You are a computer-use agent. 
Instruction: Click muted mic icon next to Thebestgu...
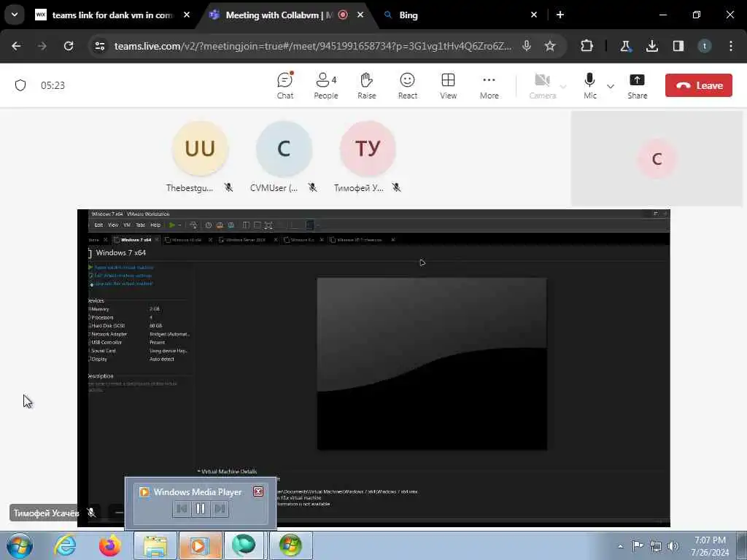click(x=228, y=187)
